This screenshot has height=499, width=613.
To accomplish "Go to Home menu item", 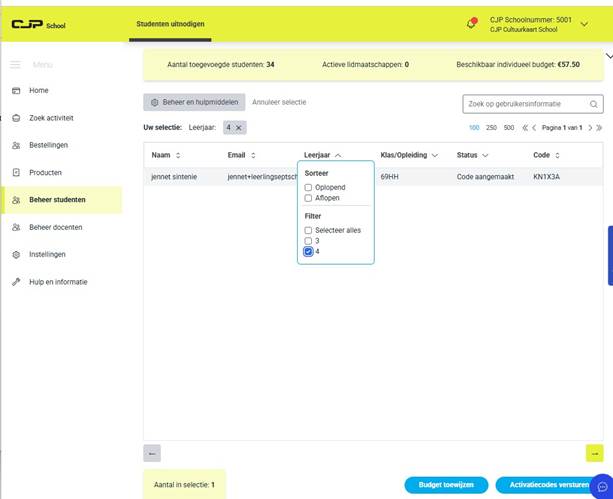I will (x=39, y=91).
